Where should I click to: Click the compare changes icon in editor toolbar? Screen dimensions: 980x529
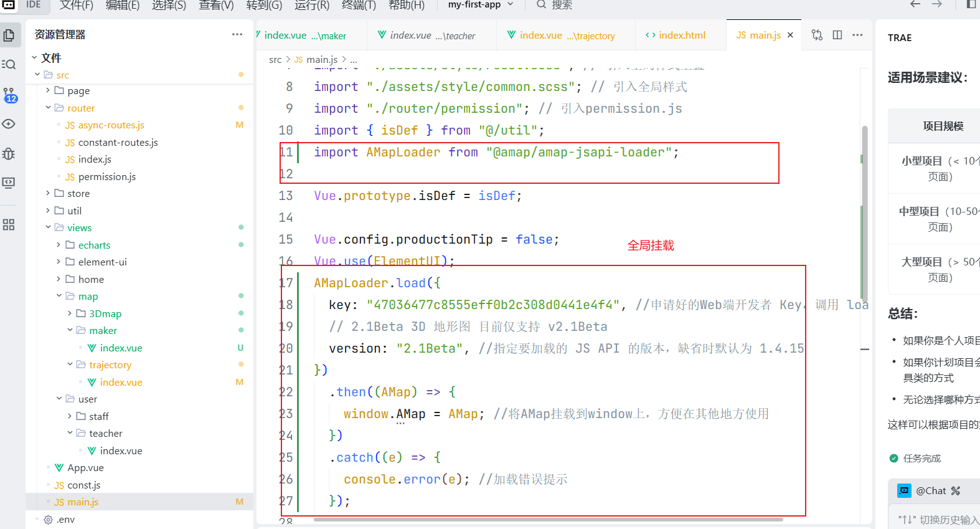(x=817, y=35)
